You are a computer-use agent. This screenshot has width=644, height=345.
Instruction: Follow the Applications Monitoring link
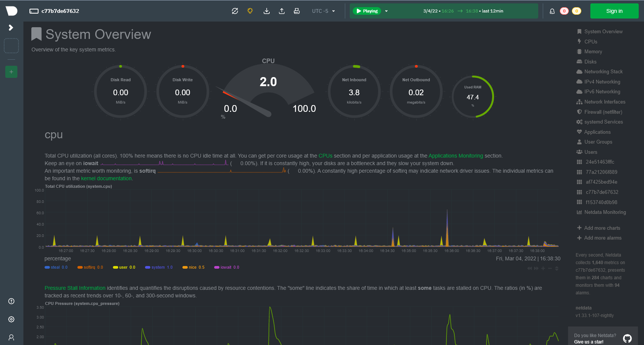[x=456, y=156]
